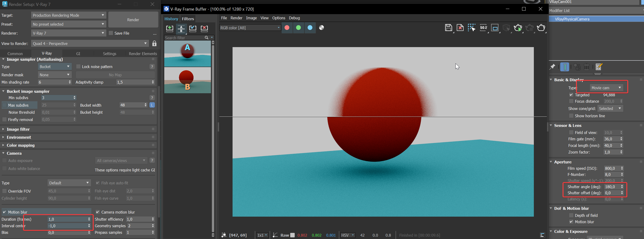Expand the Image filter rollout
644x239 pixels.
click(18, 129)
